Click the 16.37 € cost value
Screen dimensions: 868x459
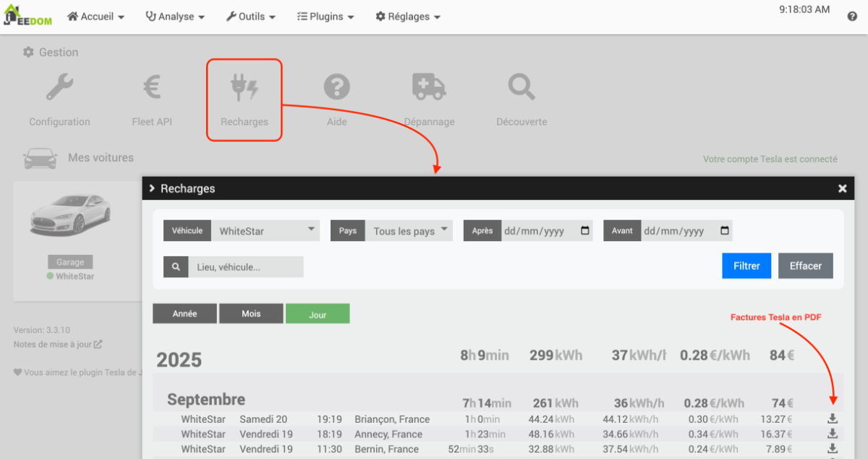point(776,434)
